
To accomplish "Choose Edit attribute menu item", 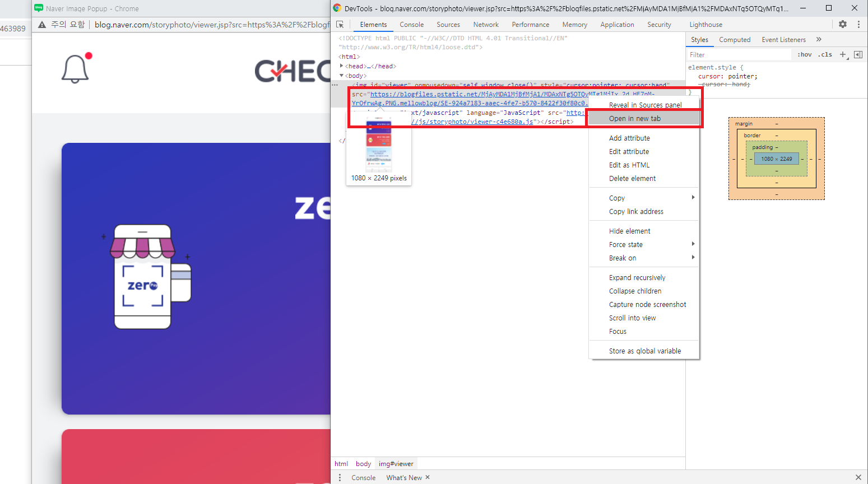I will click(644, 151).
